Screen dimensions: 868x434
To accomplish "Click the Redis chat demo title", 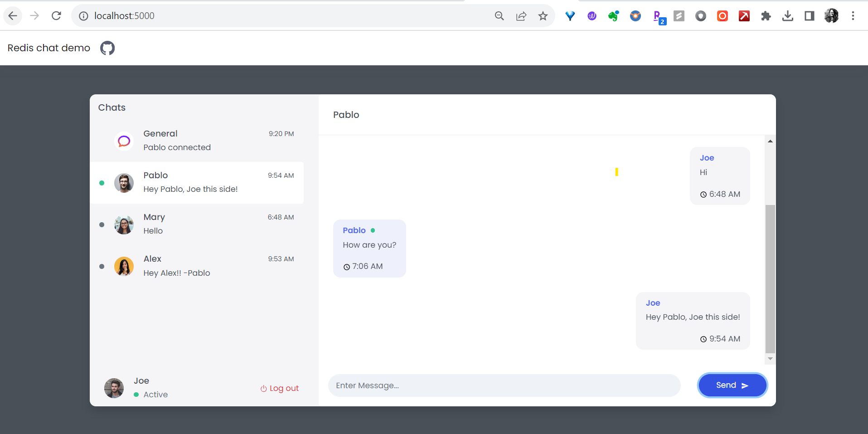I will click(x=49, y=48).
